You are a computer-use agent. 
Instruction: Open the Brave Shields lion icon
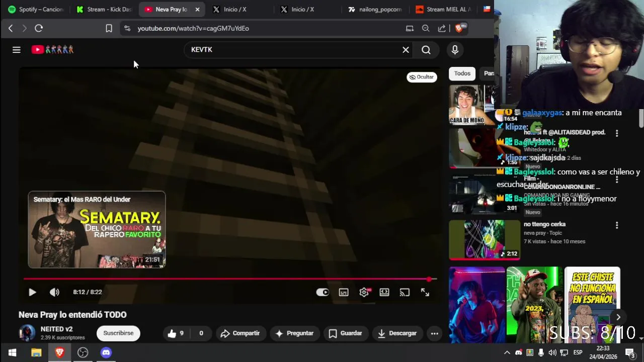pos(459,28)
